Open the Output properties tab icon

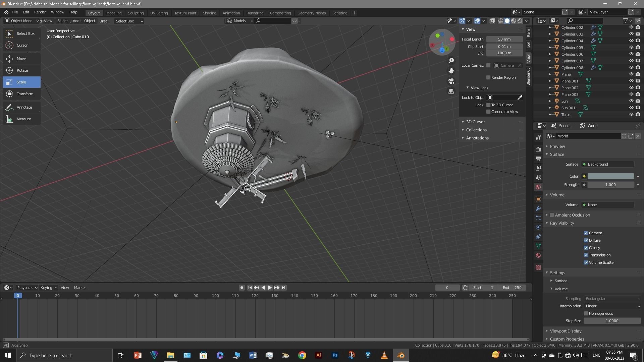[538, 159]
